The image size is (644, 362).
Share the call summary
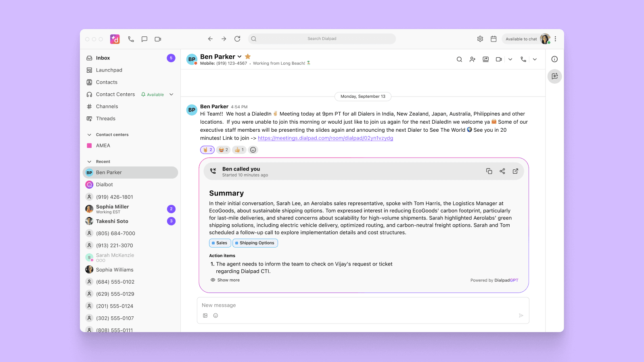(502, 171)
